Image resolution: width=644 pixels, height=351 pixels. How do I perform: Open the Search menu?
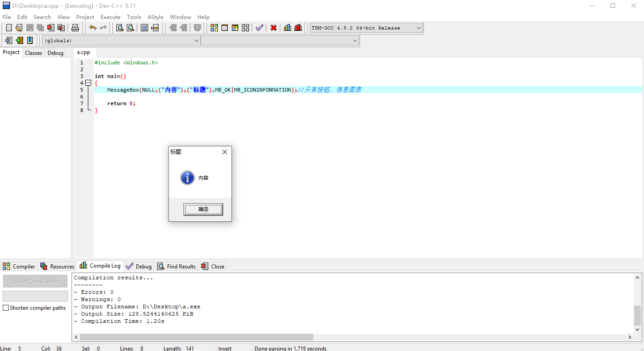(42, 17)
